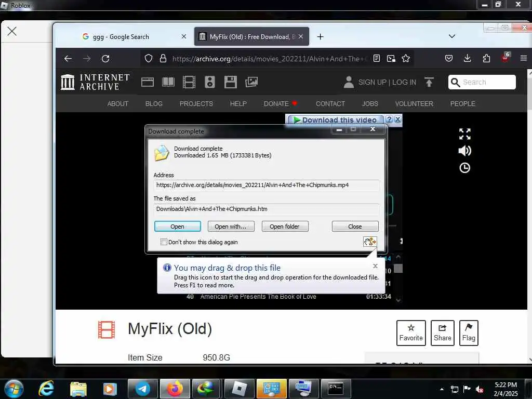
Task: Open the Firefox hamburger menu
Action: point(524,58)
